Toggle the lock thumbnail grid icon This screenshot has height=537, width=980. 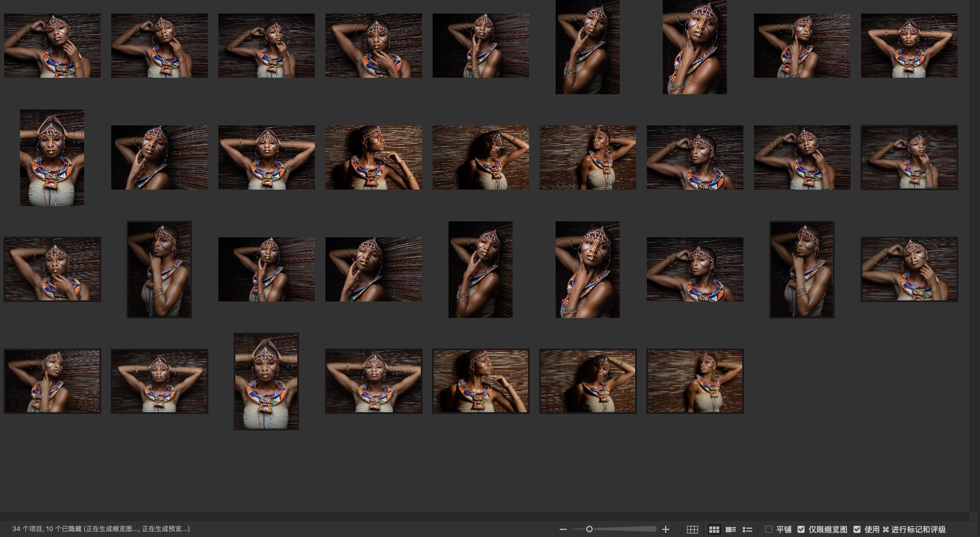[692, 529]
